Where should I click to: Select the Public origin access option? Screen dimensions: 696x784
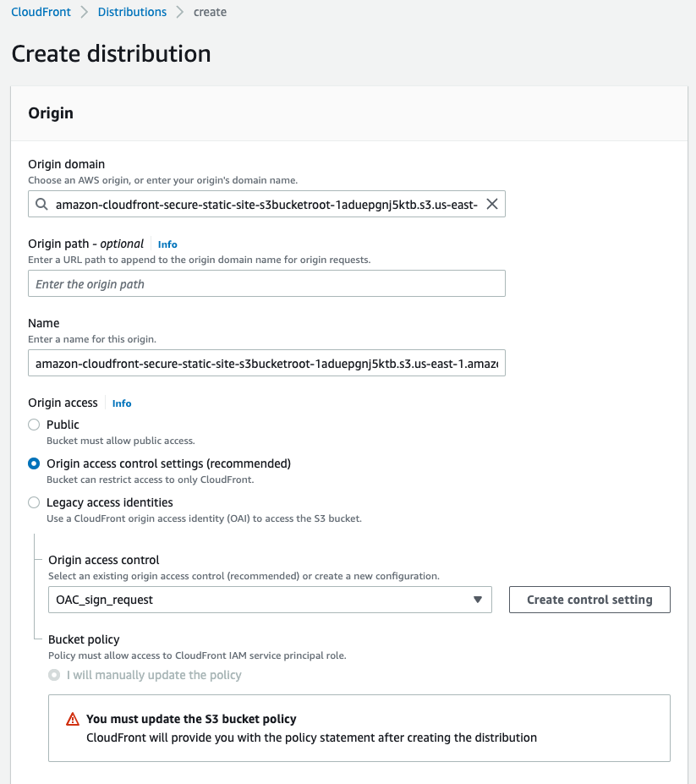[34, 425]
